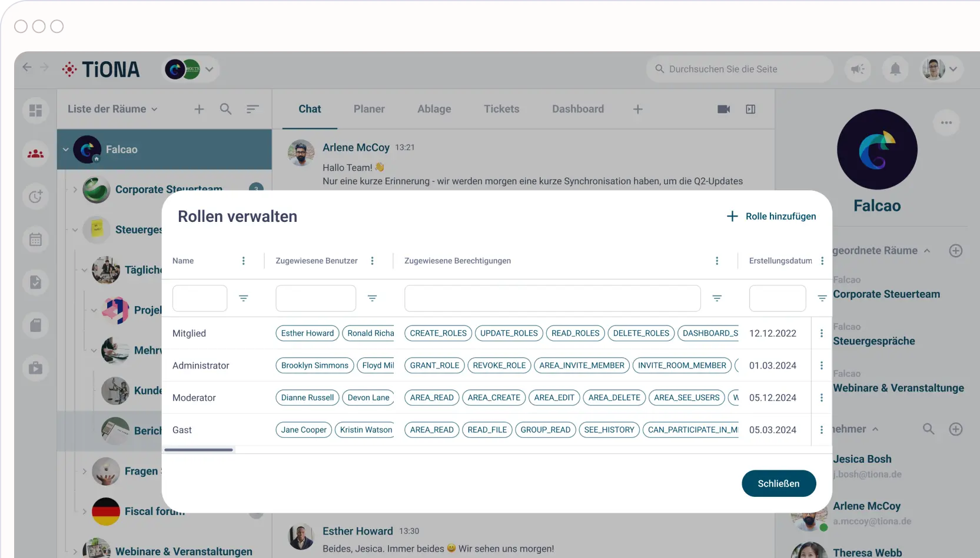Switch to the Dashboard tab
This screenshot has height=558, width=980.
578,109
